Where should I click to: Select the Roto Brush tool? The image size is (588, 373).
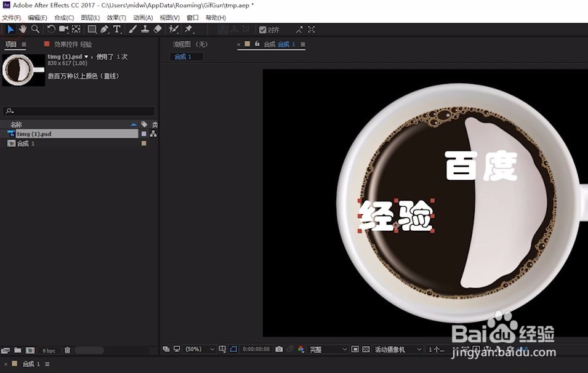coord(173,30)
